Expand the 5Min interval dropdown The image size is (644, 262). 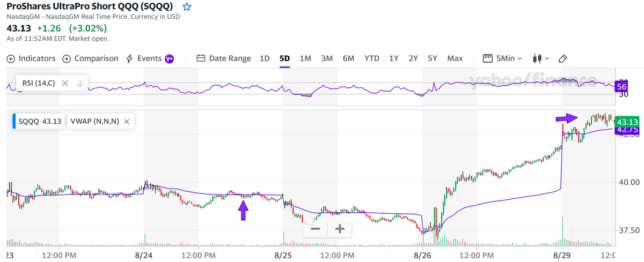pos(503,58)
